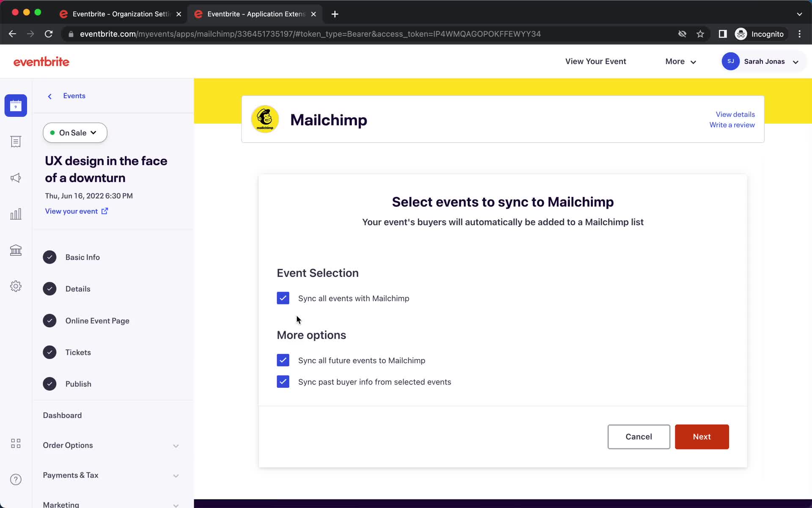Expand the Payments & Tax section
The image size is (812, 508).
pos(176,475)
